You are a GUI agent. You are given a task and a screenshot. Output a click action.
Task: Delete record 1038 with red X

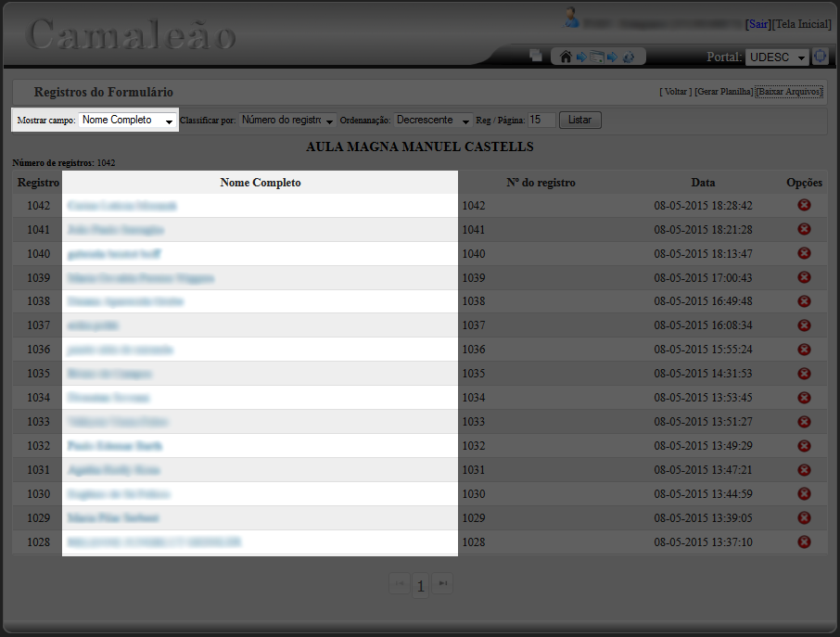pos(804,301)
